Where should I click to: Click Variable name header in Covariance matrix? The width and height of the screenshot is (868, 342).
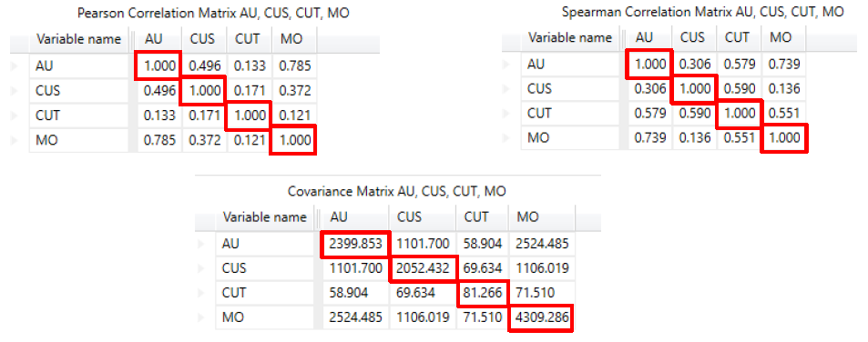(x=265, y=216)
